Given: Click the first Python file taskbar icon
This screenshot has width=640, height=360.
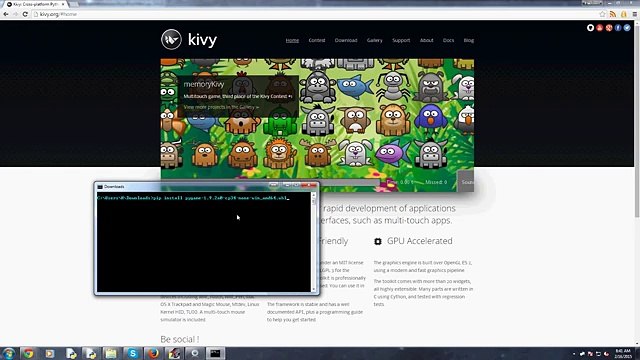Looking at the screenshot, I should (71, 353).
